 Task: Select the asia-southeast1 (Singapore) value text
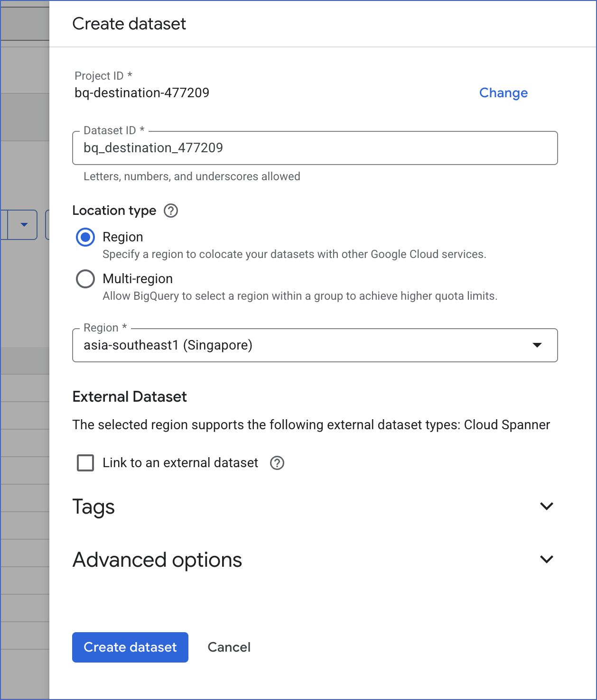click(168, 345)
